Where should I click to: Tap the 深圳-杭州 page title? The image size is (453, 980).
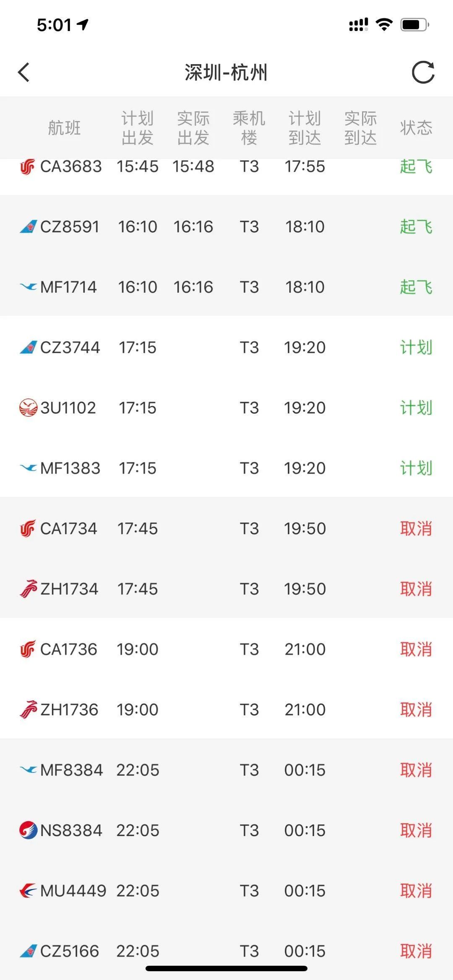226,73
